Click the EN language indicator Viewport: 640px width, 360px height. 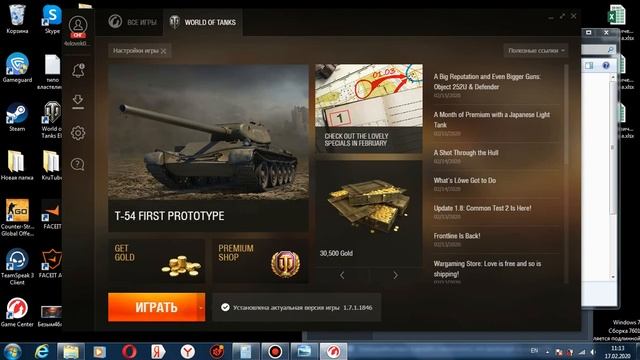[534, 351]
